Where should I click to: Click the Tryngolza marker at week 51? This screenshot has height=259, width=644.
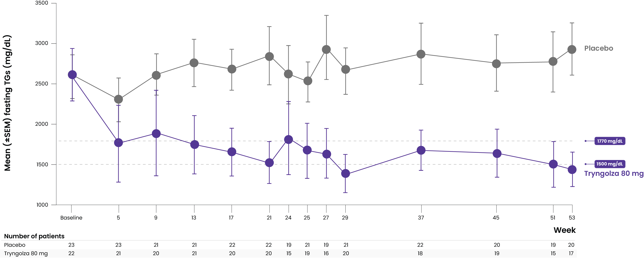(553, 164)
